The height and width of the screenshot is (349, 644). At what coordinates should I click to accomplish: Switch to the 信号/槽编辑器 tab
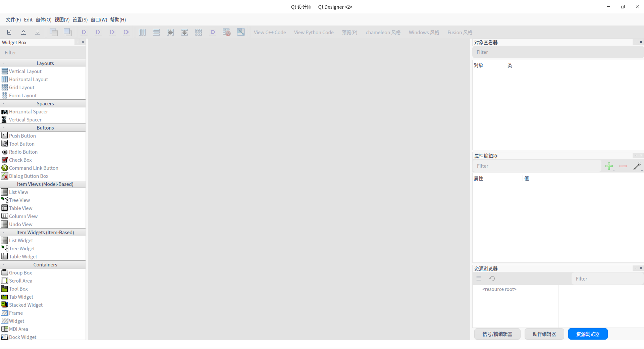497,334
